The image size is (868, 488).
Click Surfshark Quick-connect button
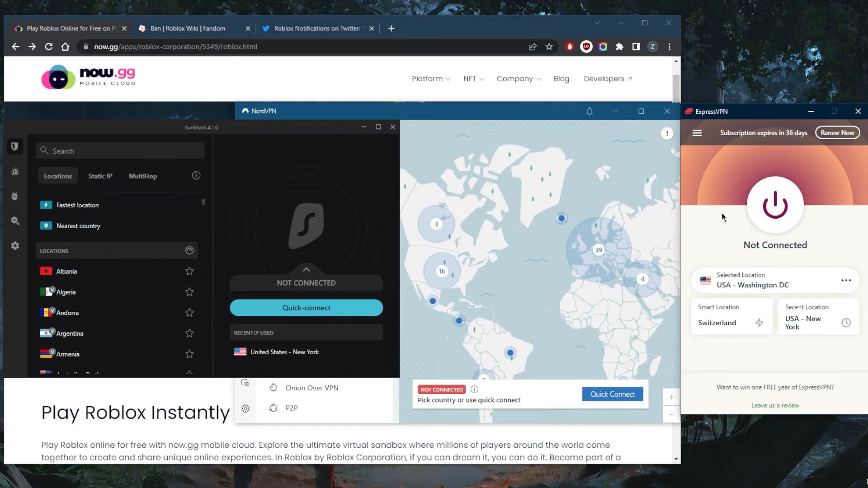pyautogui.click(x=306, y=308)
